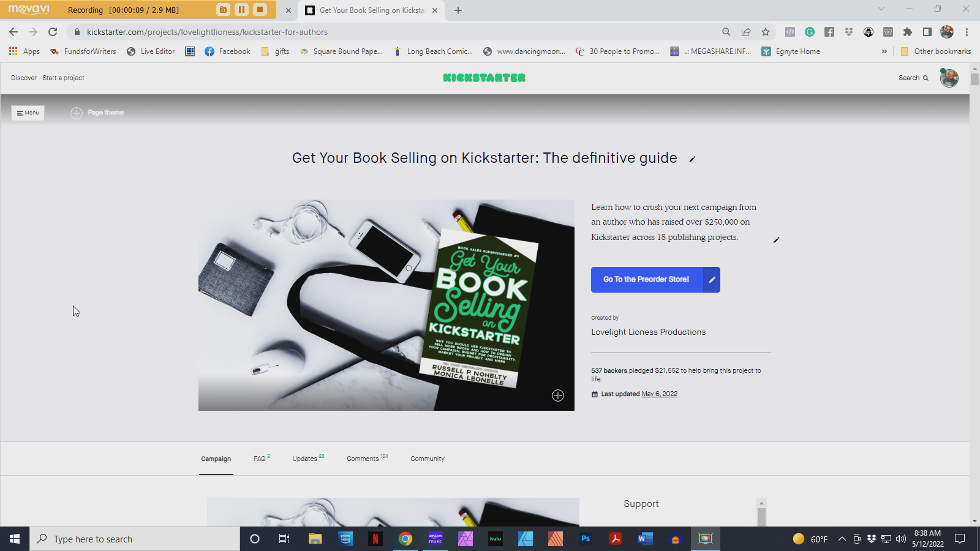Expand the project image with the plus icon

tap(557, 395)
